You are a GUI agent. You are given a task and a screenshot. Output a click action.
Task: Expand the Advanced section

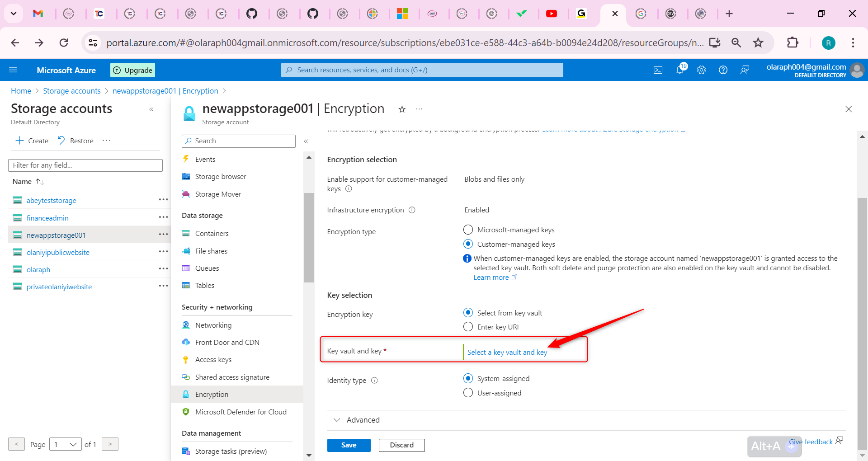click(x=357, y=420)
